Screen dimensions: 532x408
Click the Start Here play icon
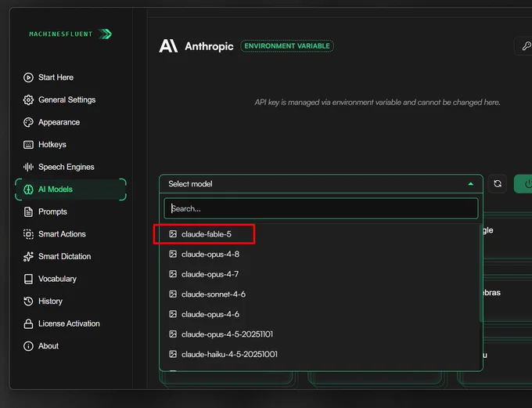28,78
